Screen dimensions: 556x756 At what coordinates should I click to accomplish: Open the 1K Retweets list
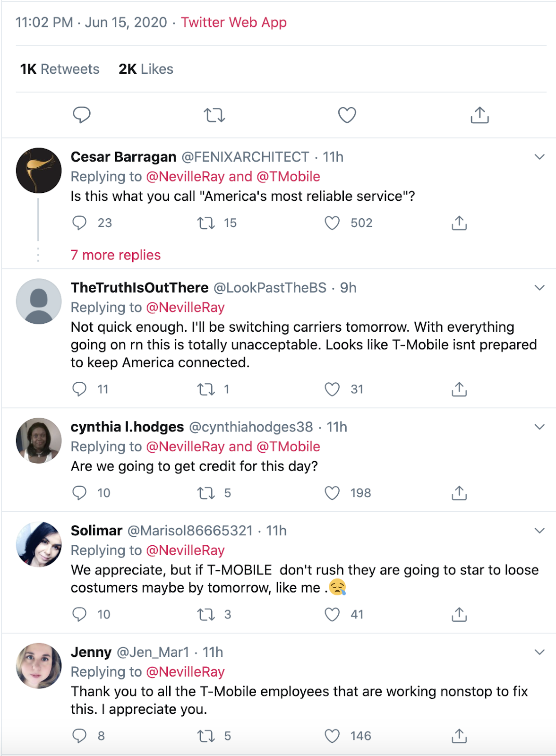pos(60,69)
